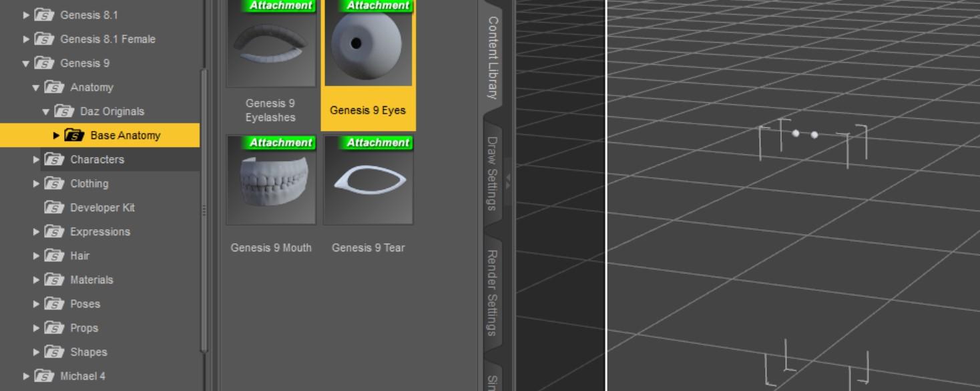Open the Shapes category label
Screen dimensions: 980x391
point(89,352)
